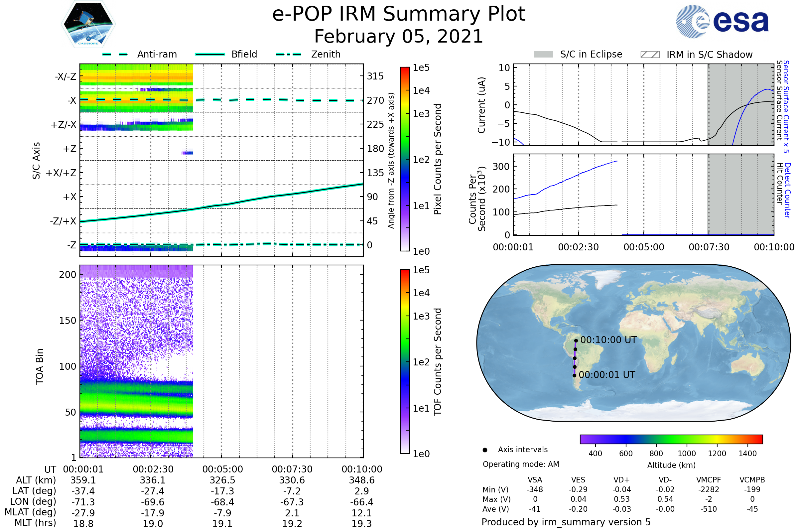Click the Pixel Counts per Second colorbar
Viewport: 798px width, 532px height.
click(x=405, y=159)
